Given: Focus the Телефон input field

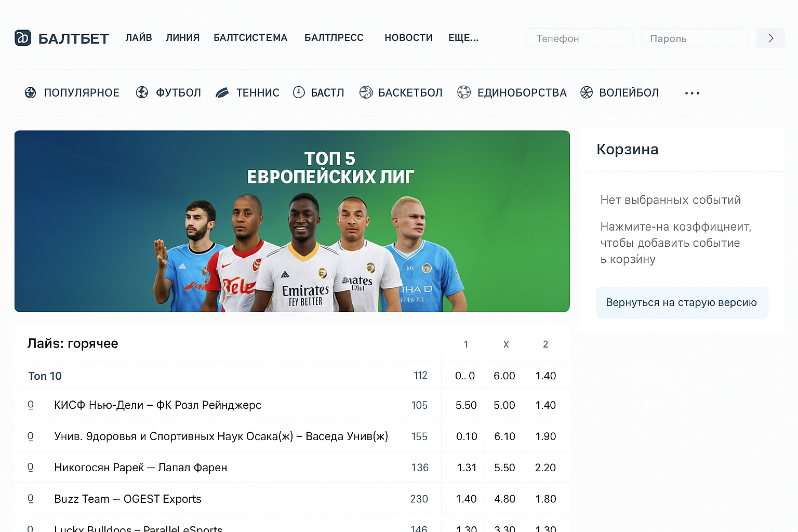Looking at the screenshot, I should [580, 38].
